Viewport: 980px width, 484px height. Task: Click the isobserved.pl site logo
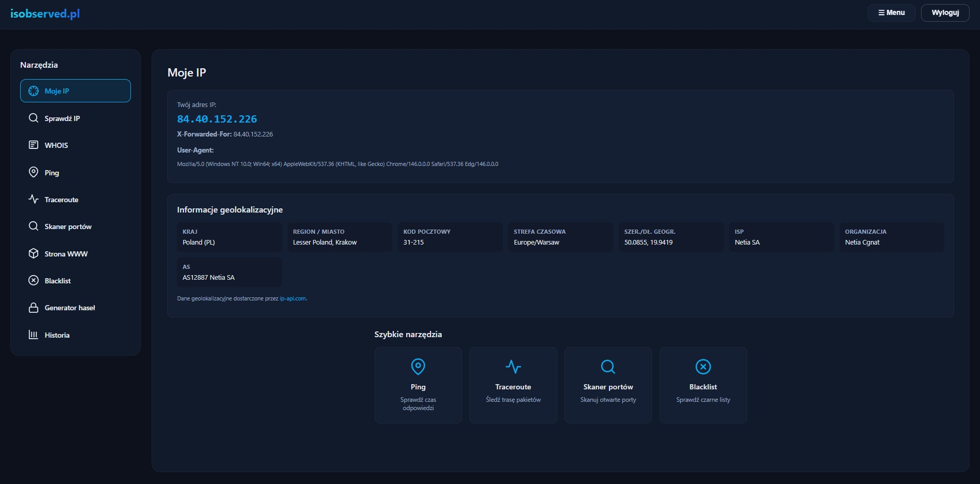45,13
